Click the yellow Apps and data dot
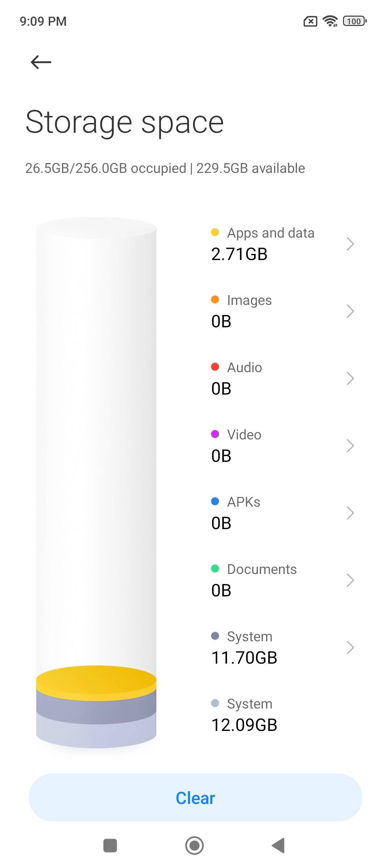391x868 pixels. [x=215, y=232]
